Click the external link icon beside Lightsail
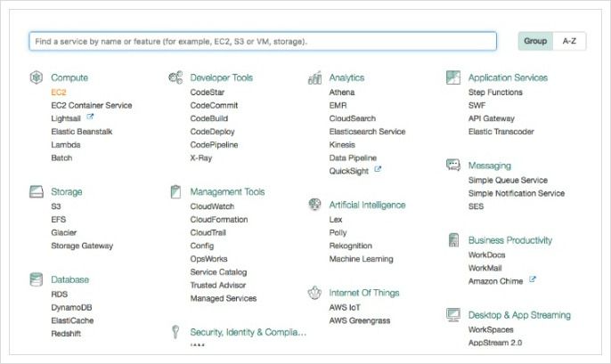611x364 pixels. (x=90, y=117)
